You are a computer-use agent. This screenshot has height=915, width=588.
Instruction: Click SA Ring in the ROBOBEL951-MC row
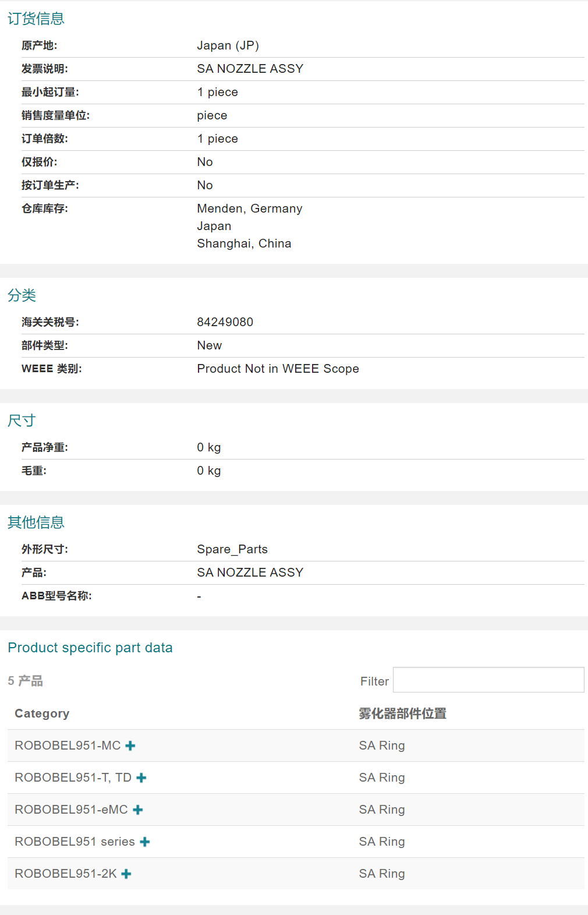pos(382,746)
